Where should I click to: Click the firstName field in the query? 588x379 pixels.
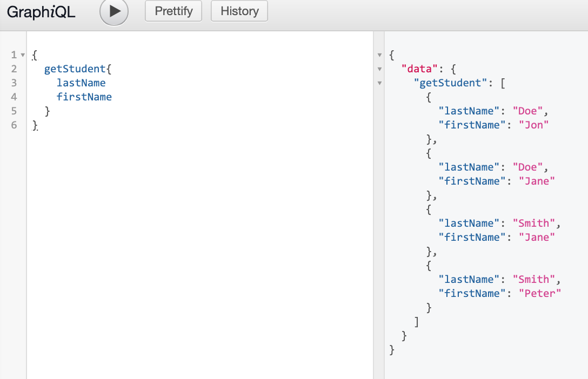click(x=84, y=97)
